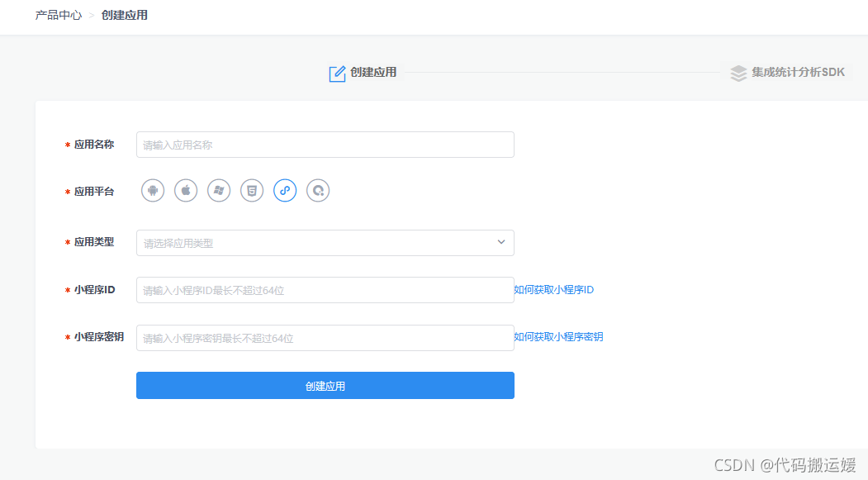Click the 集成统计分析SDK layers icon
Image resolution: width=868 pixels, height=480 pixels.
coord(738,73)
